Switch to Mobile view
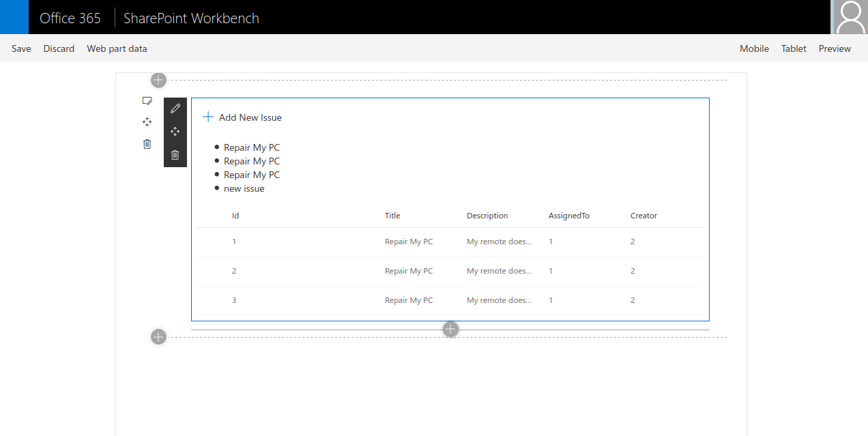The height and width of the screenshot is (436, 868). tap(754, 48)
